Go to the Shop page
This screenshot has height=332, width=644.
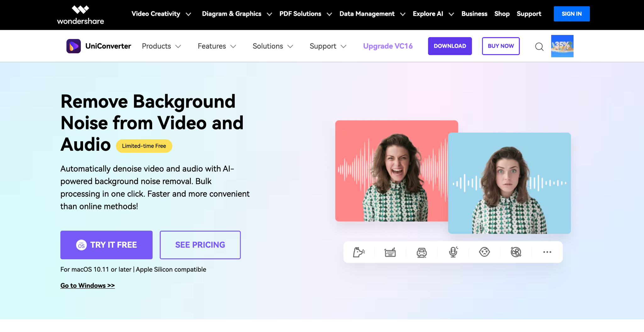(502, 14)
